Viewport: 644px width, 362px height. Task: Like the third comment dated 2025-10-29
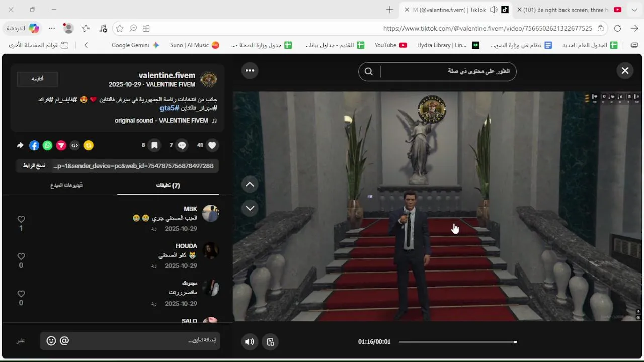[21, 294]
